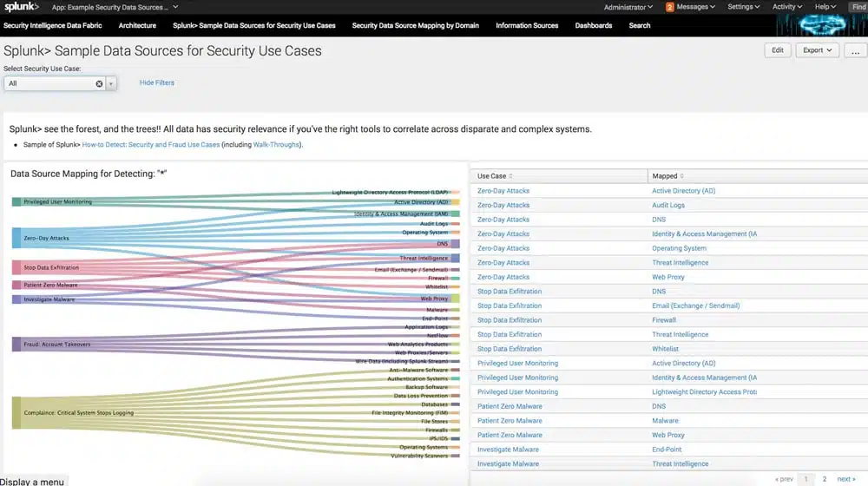
Task: Go to page 2 of the table
Action: [825, 479]
